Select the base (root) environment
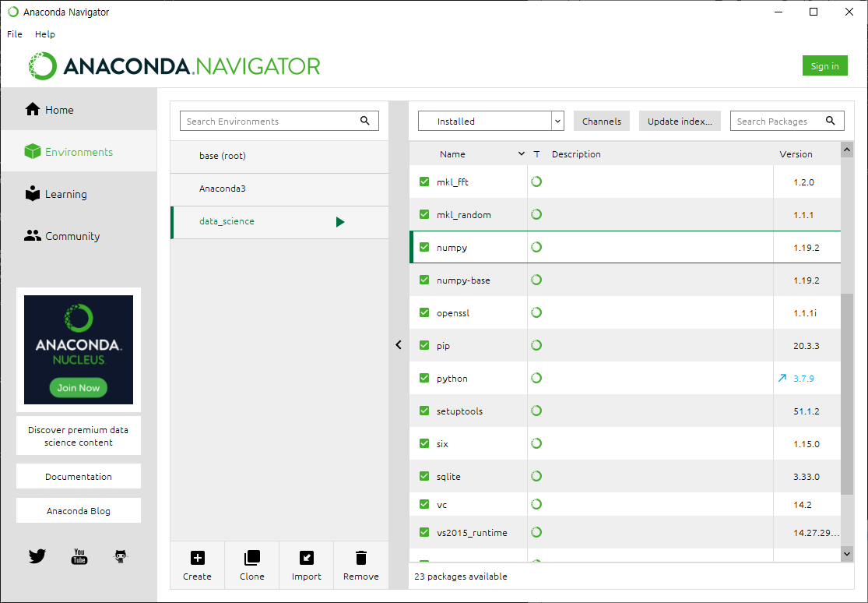The height and width of the screenshot is (603, 868). (279, 156)
